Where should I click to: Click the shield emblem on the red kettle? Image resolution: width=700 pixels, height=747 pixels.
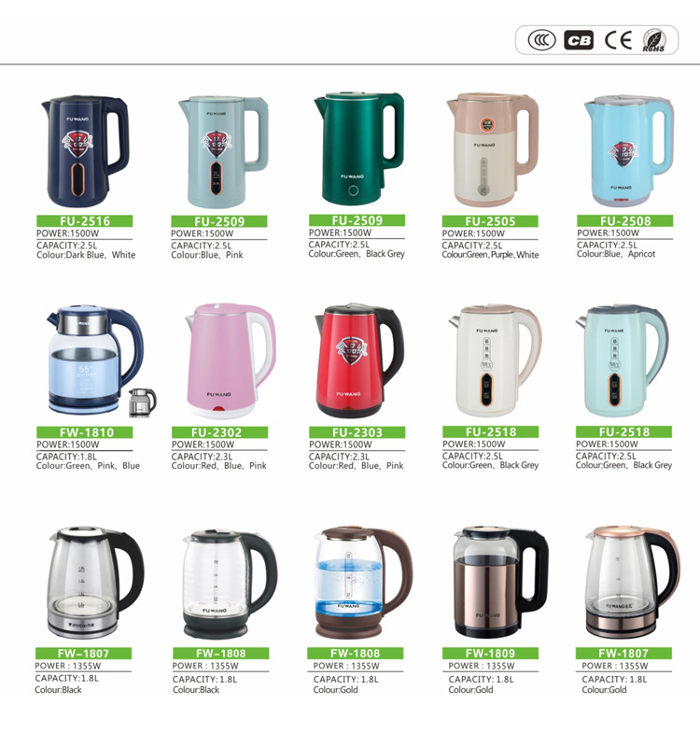pos(353,350)
